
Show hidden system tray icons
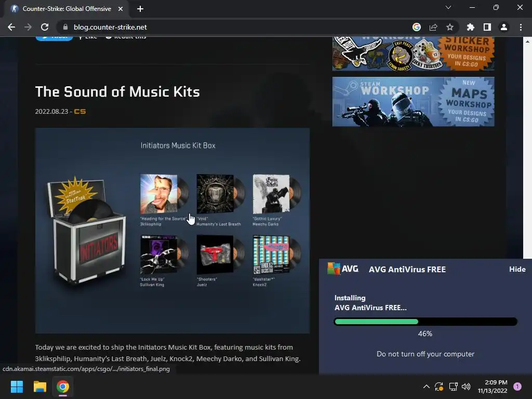click(x=427, y=387)
